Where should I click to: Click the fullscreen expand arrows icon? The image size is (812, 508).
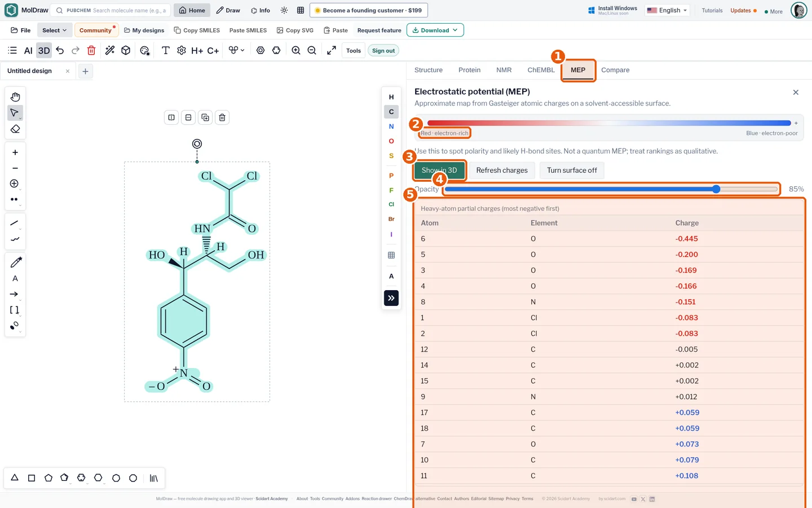coord(332,51)
